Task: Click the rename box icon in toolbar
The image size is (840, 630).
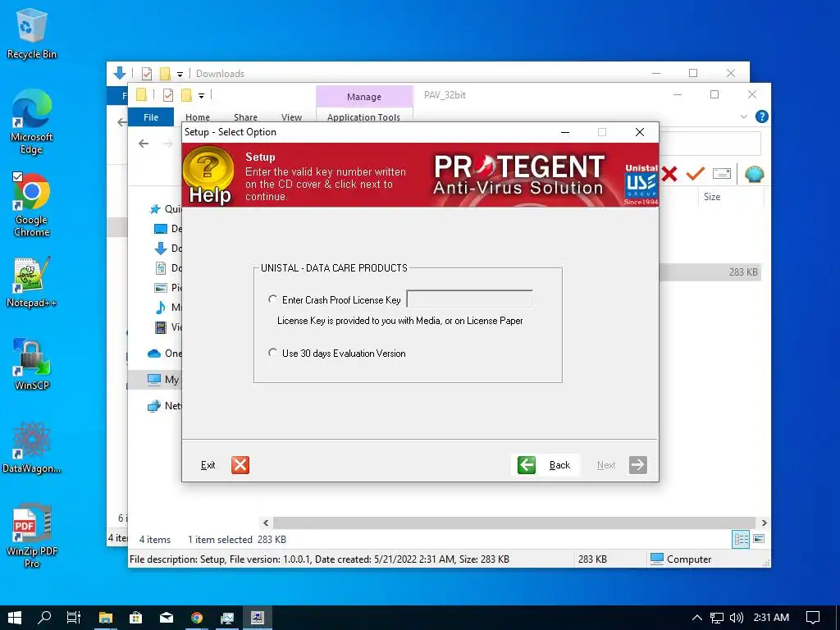Action: (x=722, y=174)
